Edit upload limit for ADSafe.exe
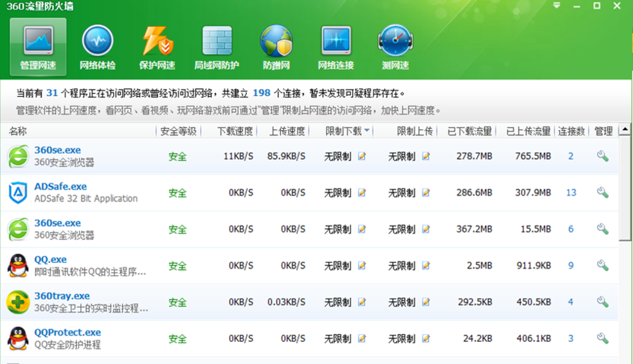 point(425,193)
